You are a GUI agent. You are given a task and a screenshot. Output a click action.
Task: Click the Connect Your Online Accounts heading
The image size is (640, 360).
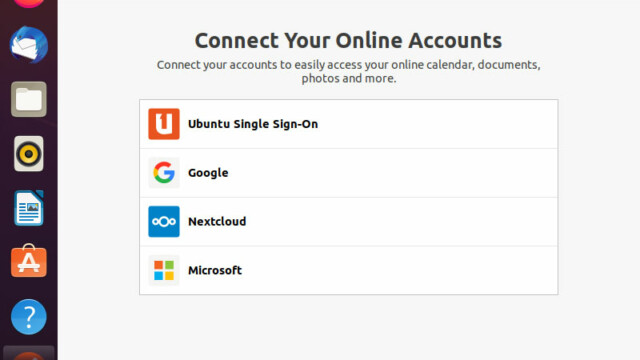click(x=348, y=40)
